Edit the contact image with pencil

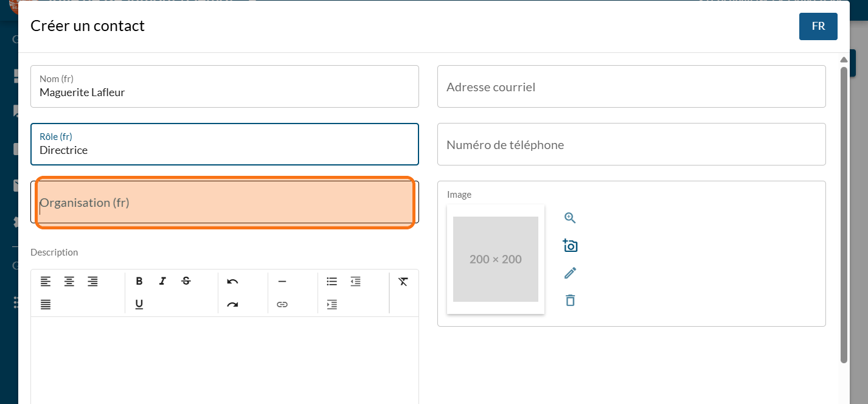coord(570,273)
